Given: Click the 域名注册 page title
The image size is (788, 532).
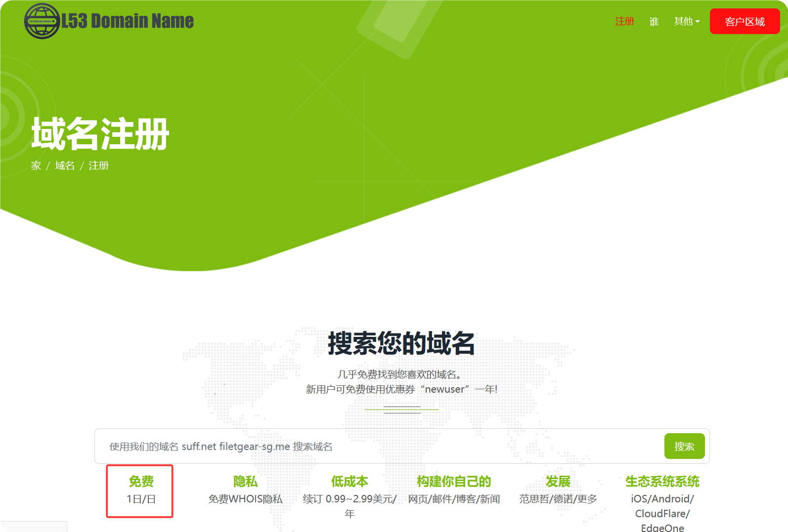Looking at the screenshot, I should click(x=100, y=134).
